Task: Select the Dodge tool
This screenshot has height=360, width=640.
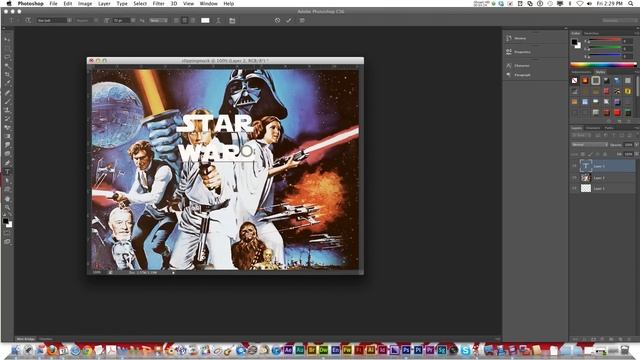Action: click(7, 154)
